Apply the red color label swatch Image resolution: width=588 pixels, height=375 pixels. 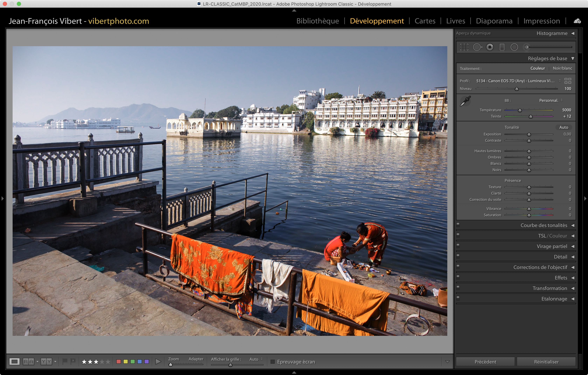[x=119, y=362]
